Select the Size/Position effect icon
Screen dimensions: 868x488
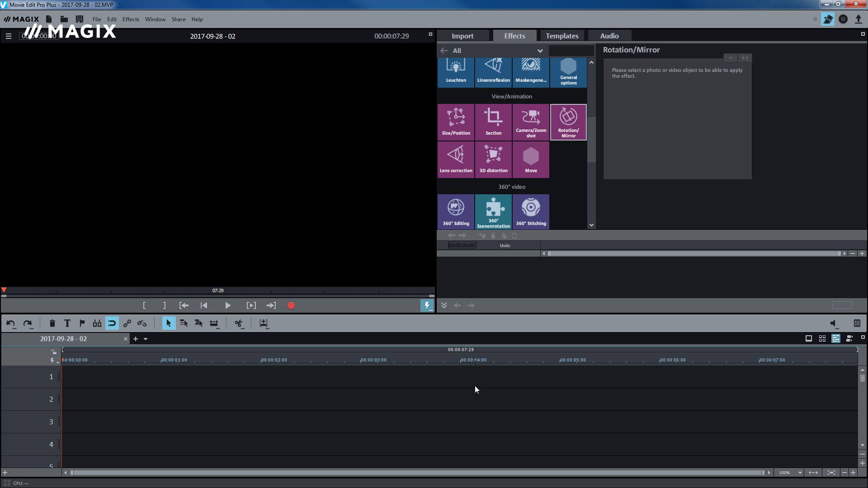pos(455,121)
